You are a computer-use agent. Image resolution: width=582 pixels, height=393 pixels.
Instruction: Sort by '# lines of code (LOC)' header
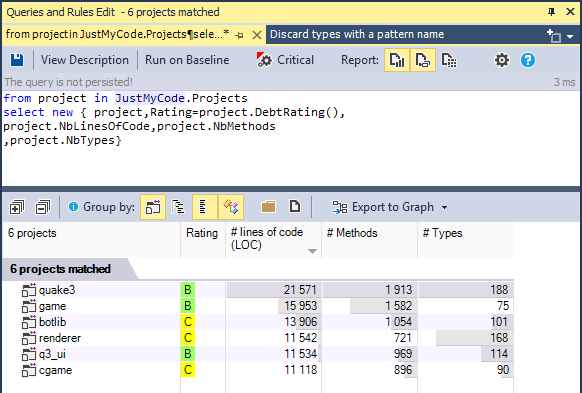click(273, 240)
